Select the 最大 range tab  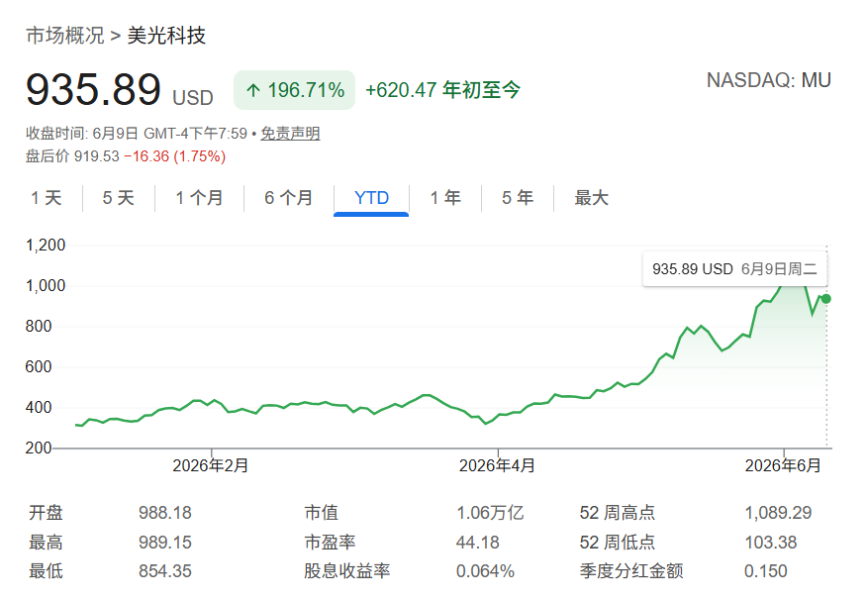click(591, 198)
